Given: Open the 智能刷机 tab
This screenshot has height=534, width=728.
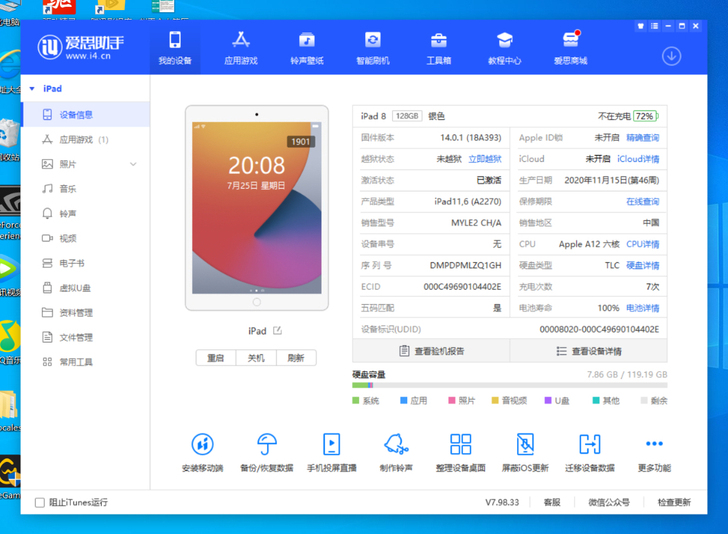Looking at the screenshot, I should (x=372, y=48).
